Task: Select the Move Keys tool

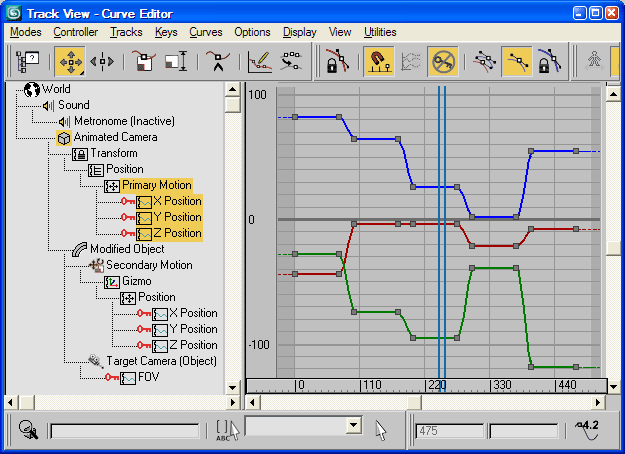Action: (69, 62)
